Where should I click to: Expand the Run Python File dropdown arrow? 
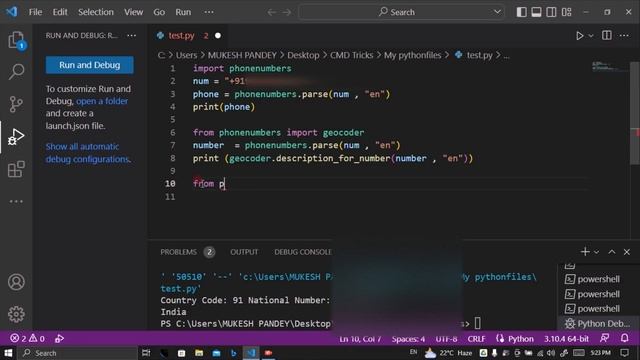(x=591, y=36)
